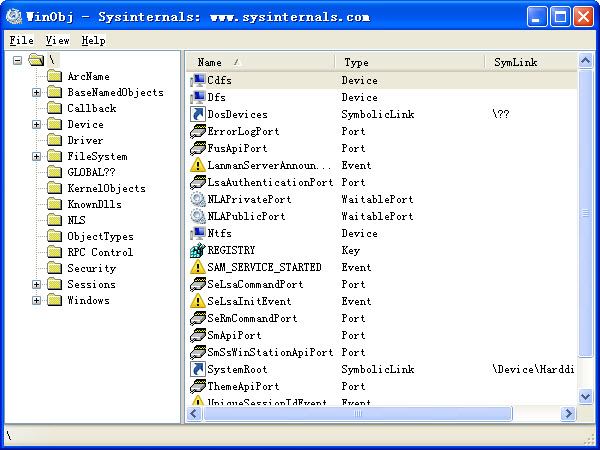Viewport: 600px width, 450px height.
Task: Open the Help menu
Action: tap(93, 40)
